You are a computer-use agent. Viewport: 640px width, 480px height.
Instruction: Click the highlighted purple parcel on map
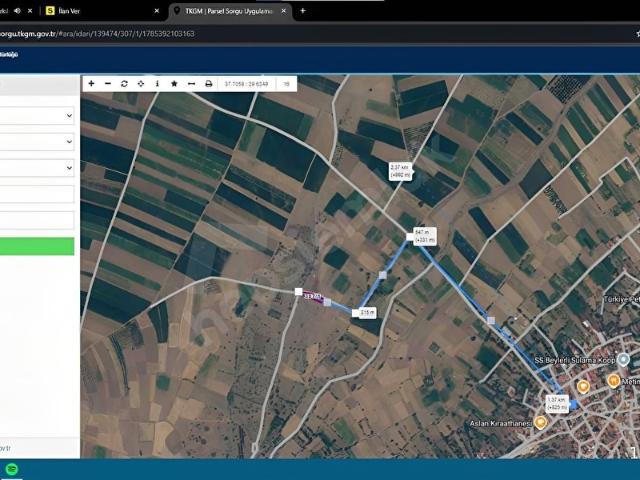click(313, 297)
